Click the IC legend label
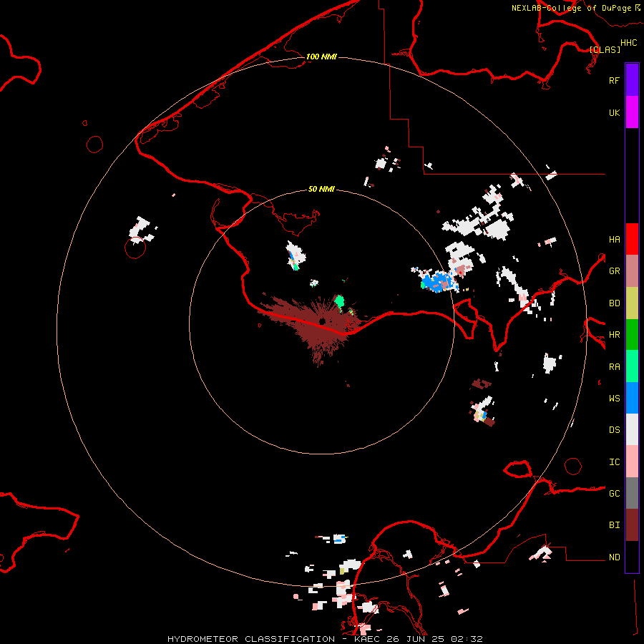 [614, 462]
